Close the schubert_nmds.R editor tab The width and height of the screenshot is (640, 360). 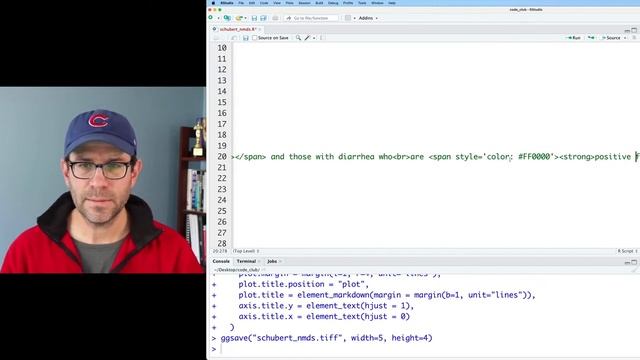tap(260, 29)
